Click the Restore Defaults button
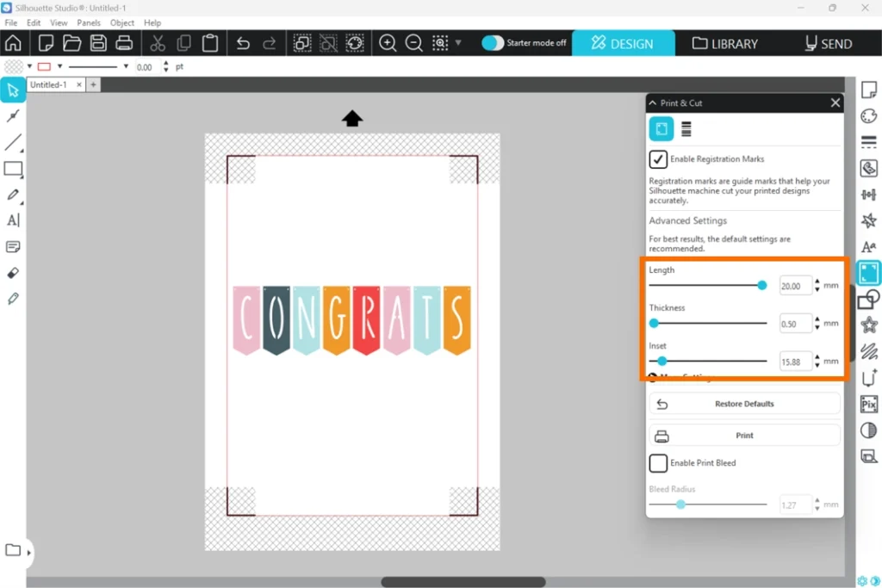This screenshot has width=882, height=588. [x=744, y=404]
